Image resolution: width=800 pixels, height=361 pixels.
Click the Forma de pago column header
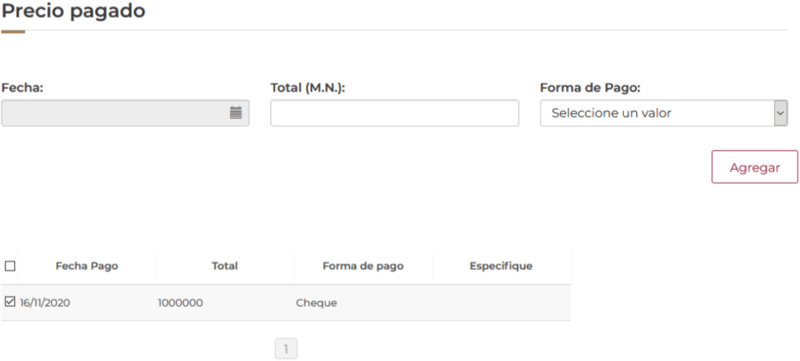point(363,266)
